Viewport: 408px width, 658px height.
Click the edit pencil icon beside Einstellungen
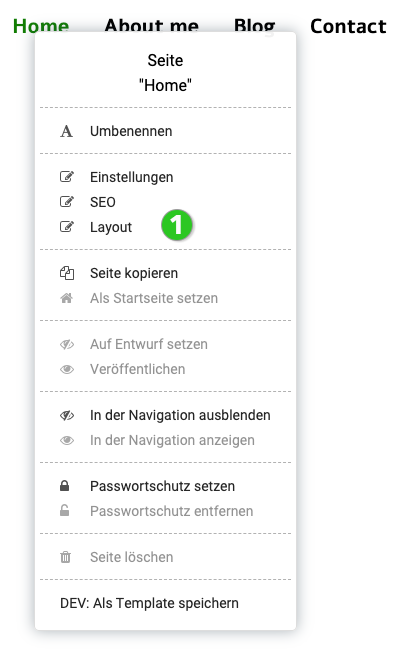[x=67, y=177]
